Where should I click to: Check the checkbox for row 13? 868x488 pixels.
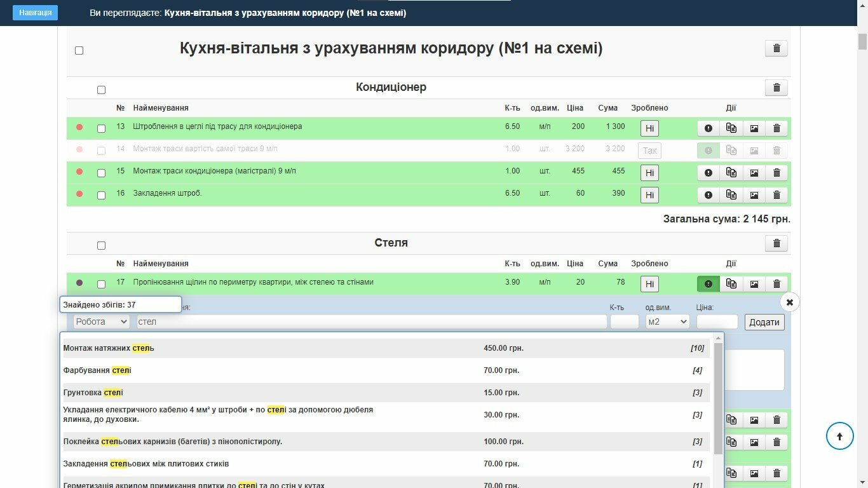(101, 128)
